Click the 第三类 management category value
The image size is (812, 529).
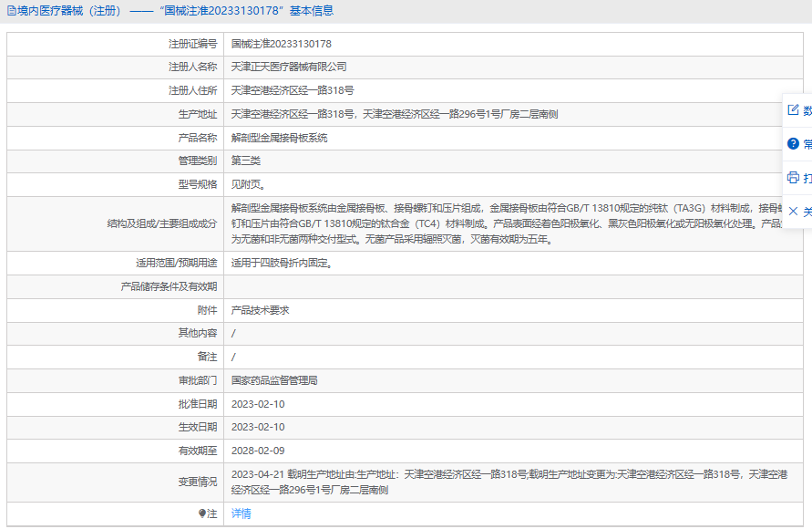pyautogui.click(x=246, y=161)
